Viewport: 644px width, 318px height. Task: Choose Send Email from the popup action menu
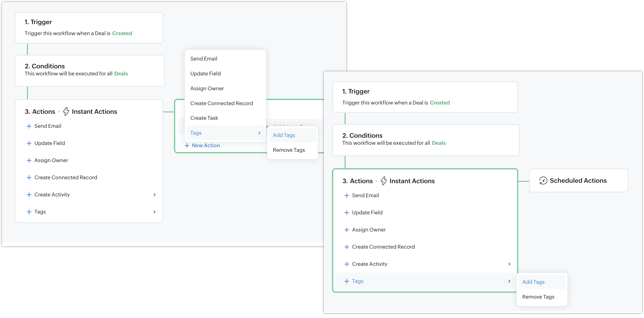(x=225, y=59)
